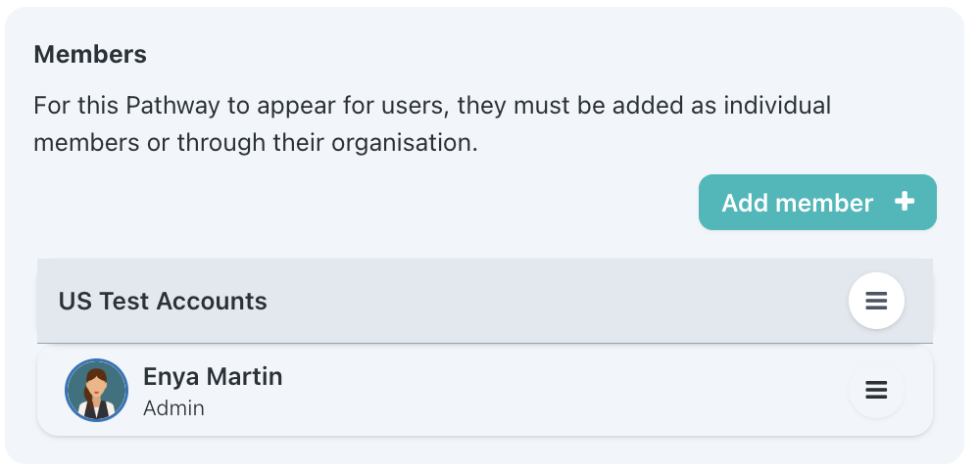
Task: Click the word Pathway in the description
Action: pos(172,106)
